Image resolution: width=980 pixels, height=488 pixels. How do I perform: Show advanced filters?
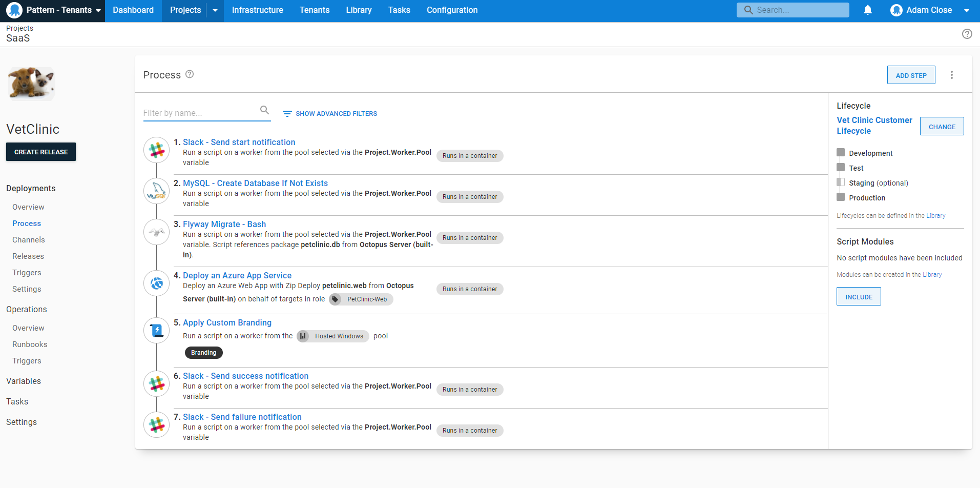330,113
